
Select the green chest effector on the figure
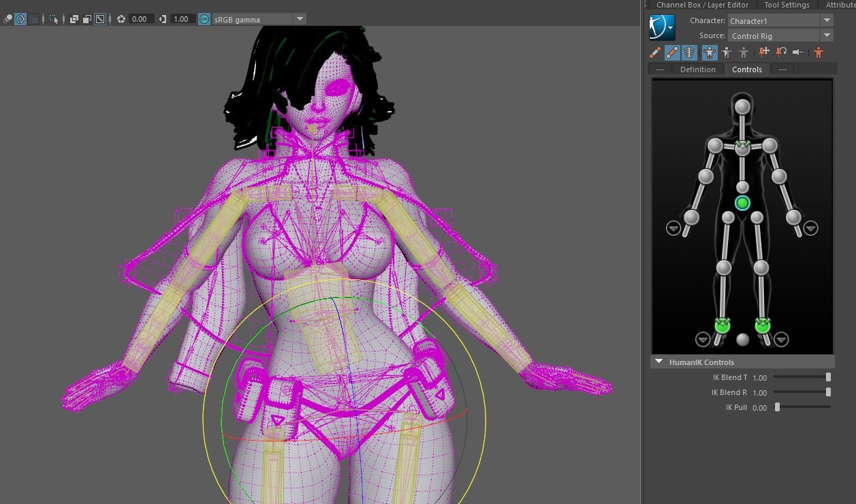coord(742,147)
